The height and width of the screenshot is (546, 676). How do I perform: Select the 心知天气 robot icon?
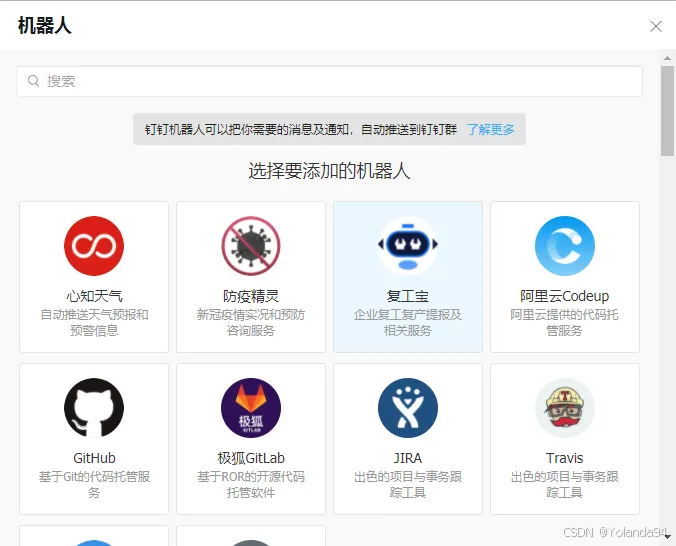pyautogui.click(x=94, y=246)
